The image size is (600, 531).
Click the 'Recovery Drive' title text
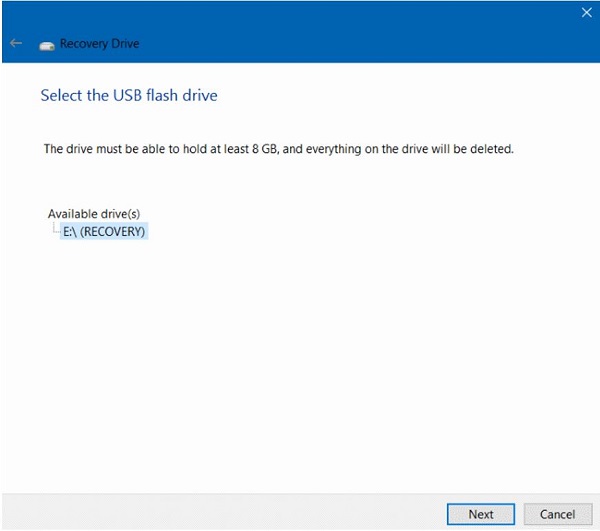coord(99,44)
